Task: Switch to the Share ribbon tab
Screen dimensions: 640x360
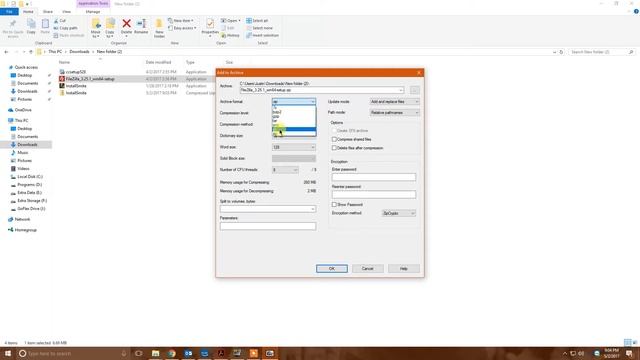Action: tap(48, 12)
